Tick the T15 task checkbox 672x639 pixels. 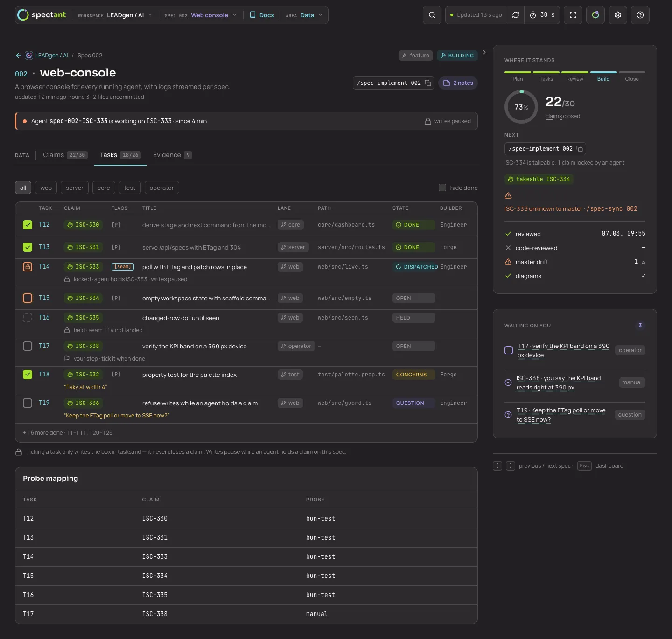click(x=28, y=298)
